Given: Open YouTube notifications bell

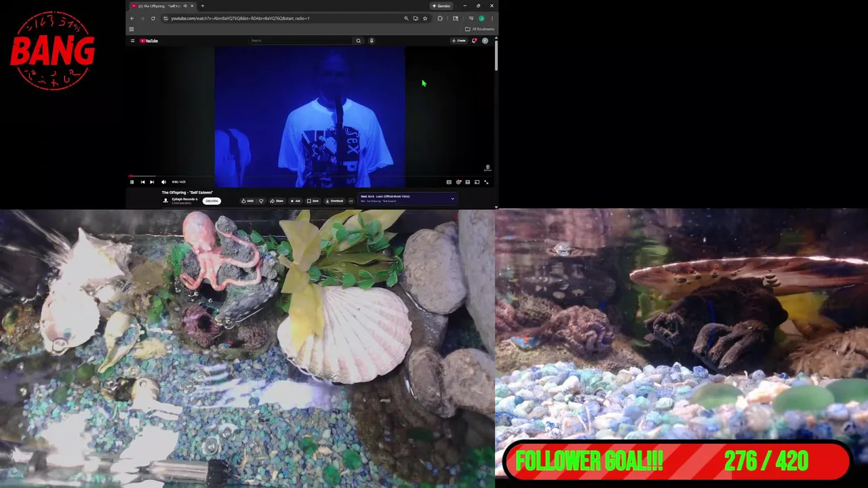Looking at the screenshot, I should pyautogui.click(x=474, y=41).
